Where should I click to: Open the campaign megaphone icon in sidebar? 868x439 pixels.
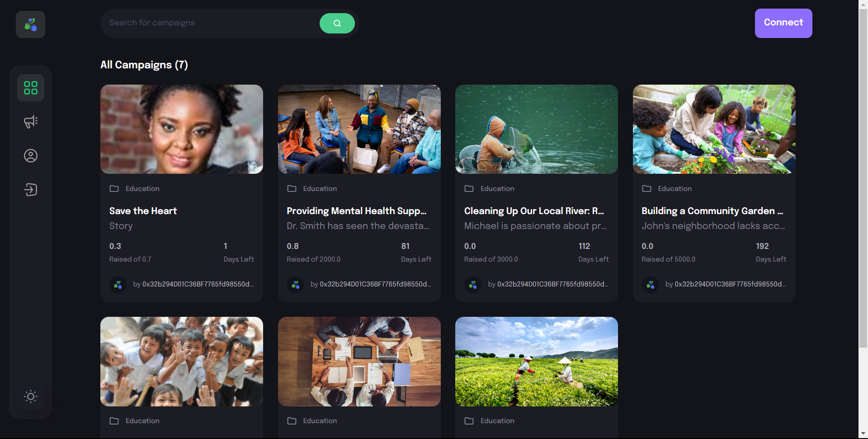pyautogui.click(x=31, y=122)
